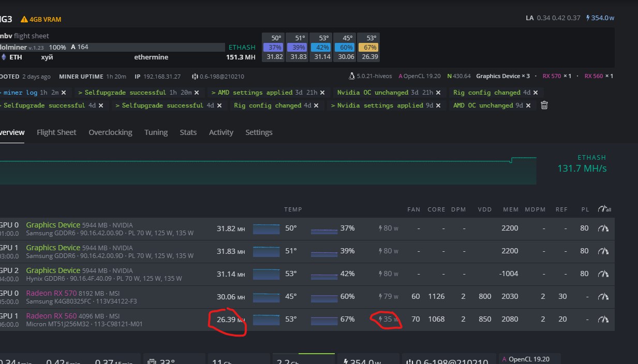
Task: Click the 30.06 MH hashrate in the RX 570 row
Action: pyautogui.click(x=230, y=297)
